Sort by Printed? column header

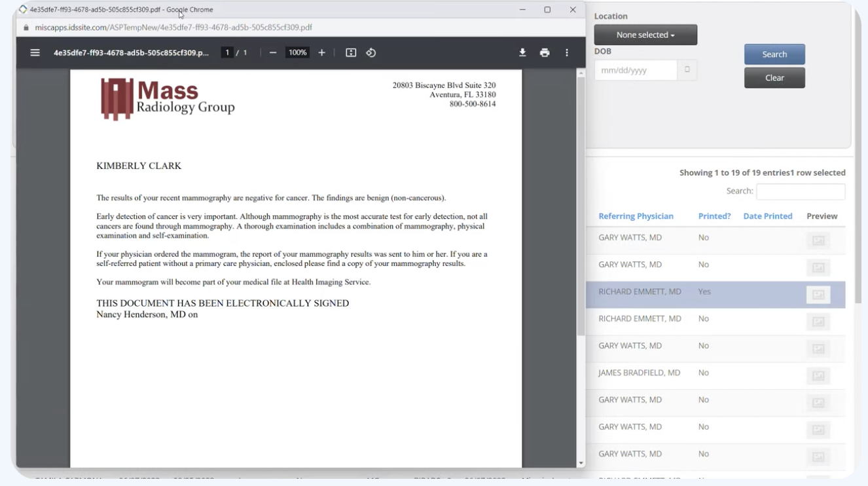pyautogui.click(x=714, y=216)
